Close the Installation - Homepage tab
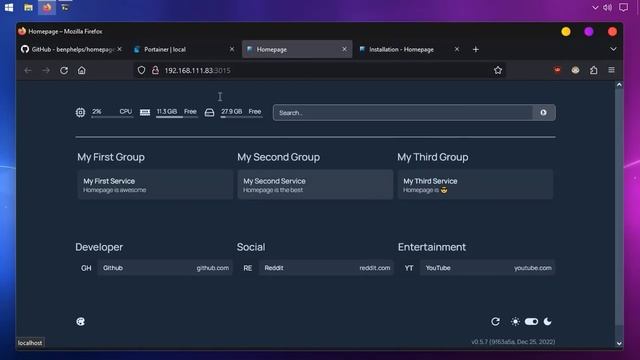640x360 pixels. [x=457, y=49]
